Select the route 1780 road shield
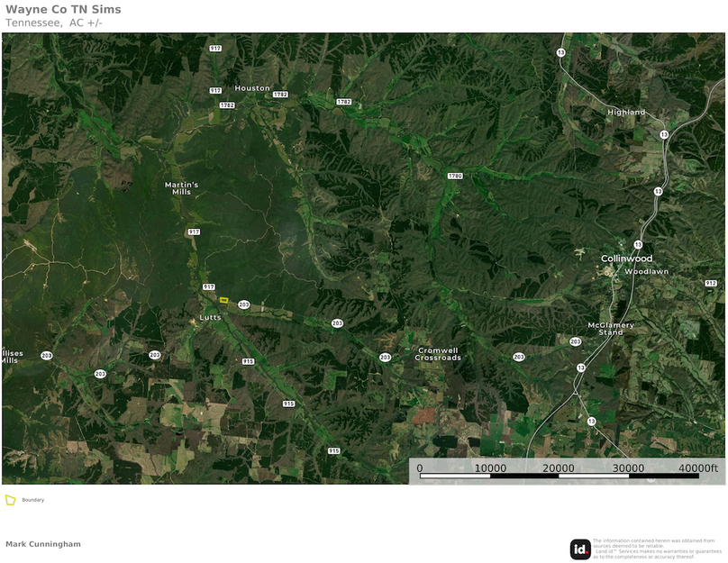Viewport: 728px width, 563px height. pos(455,176)
